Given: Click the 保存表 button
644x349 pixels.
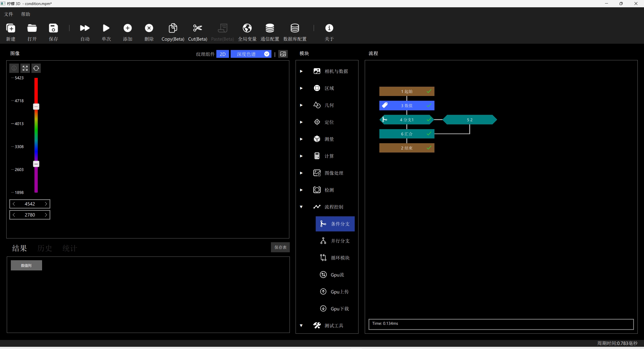Looking at the screenshot, I should click(280, 247).
